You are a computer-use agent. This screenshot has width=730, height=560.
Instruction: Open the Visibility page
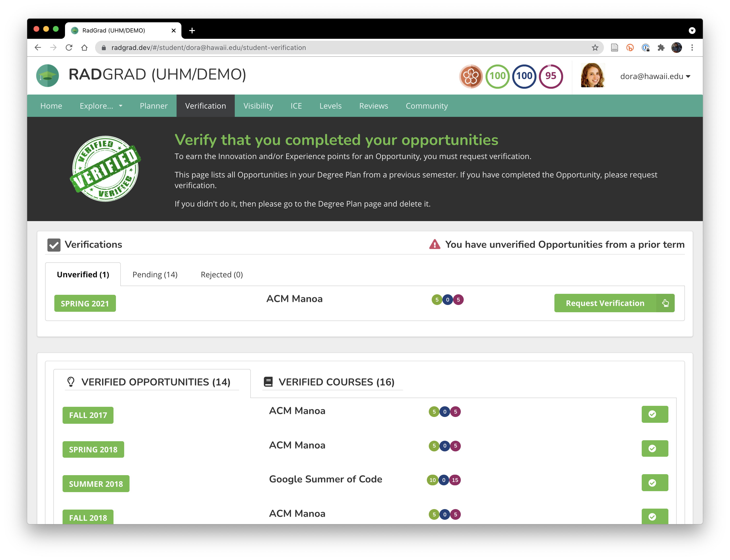[258, 106]
